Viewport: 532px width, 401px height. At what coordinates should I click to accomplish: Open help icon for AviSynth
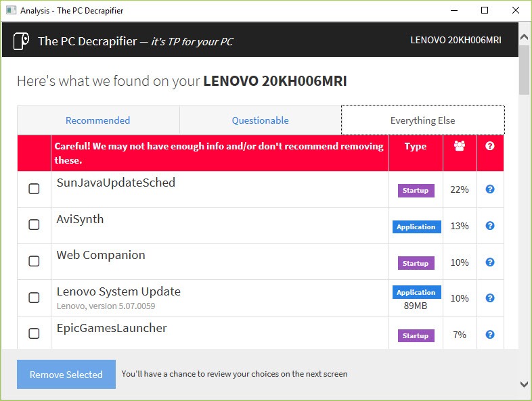tap(490, 226)
